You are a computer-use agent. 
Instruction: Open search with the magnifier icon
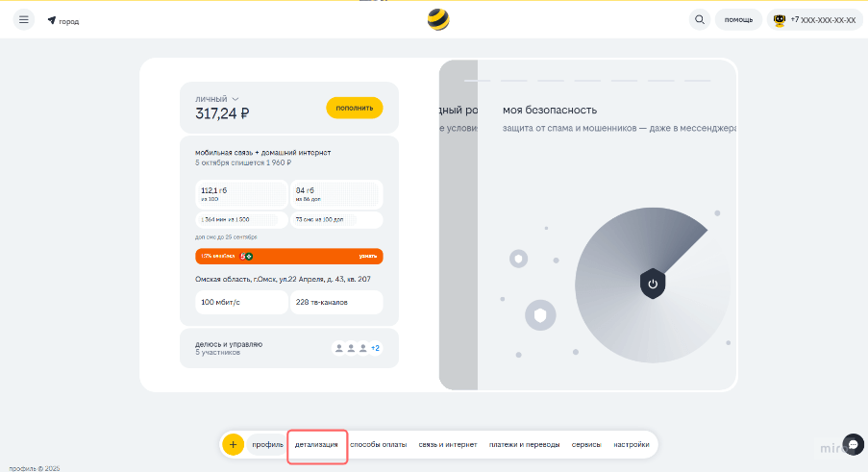[x=700, y=20]
